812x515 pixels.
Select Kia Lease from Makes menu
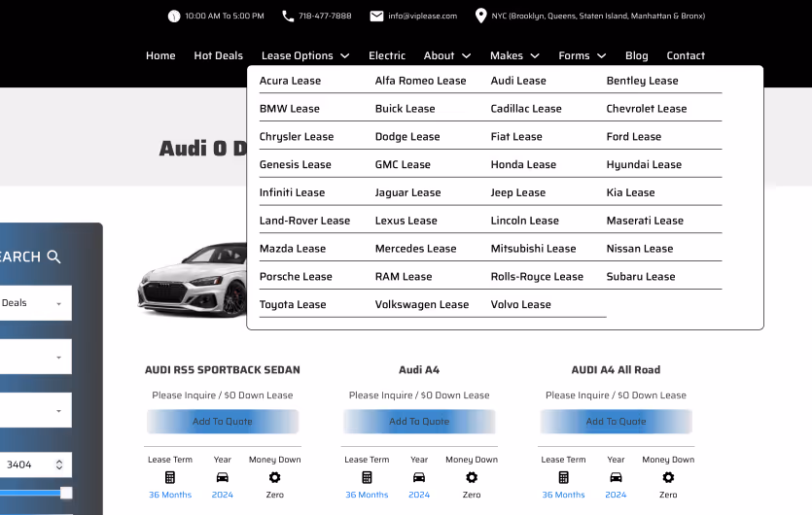[630, 192]
